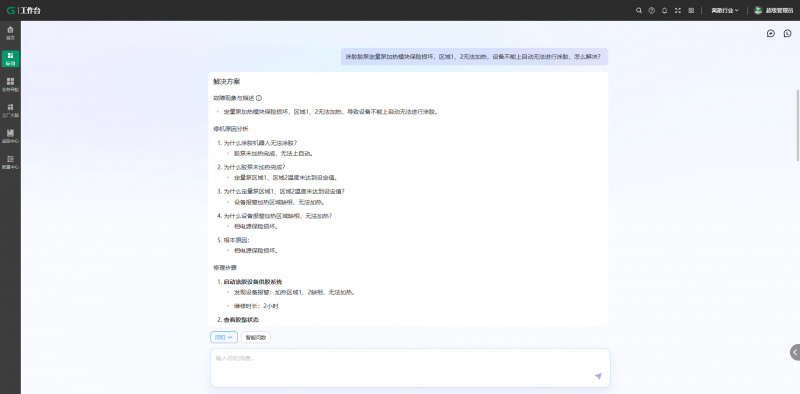The height and width of the screenshot is (394, 800).
Task: Toggle fullscreen mode icon
Action: [x=678, y=10]
